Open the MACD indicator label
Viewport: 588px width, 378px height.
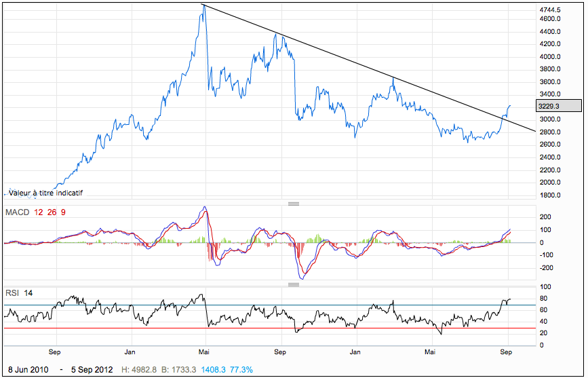pos(17,212)
